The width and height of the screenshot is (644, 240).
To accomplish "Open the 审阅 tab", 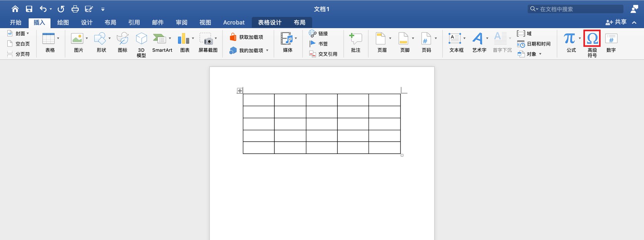I will 181,22.
